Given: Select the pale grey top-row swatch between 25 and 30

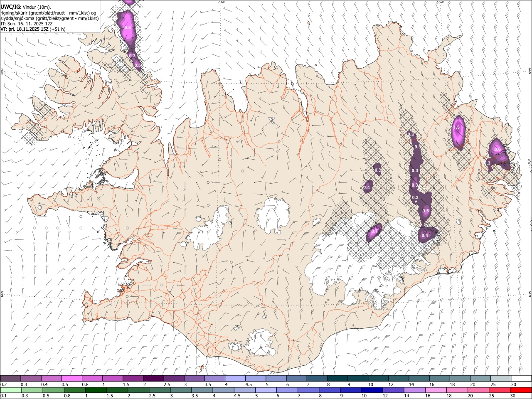Looking at the screenshot, I should pyautogui.click(x=501, y=378).
